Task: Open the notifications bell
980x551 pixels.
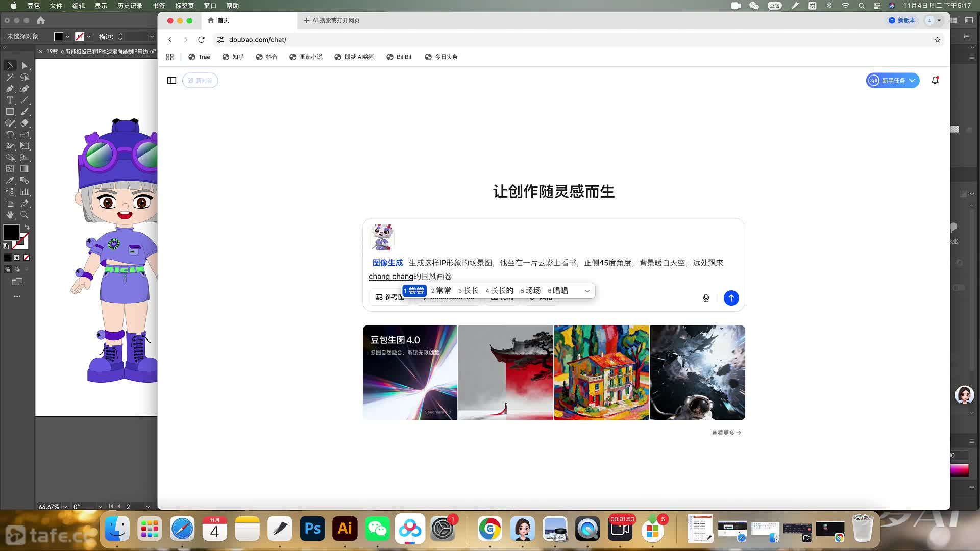Action: tap(935, 81)
